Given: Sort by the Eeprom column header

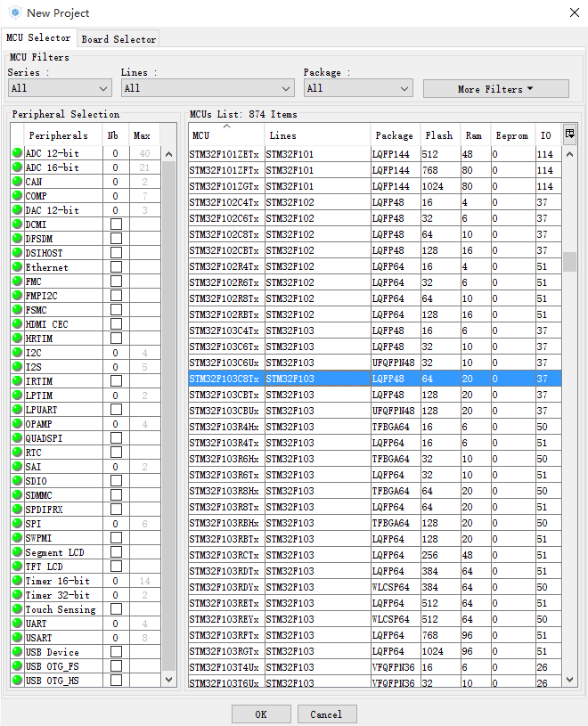Looking at the screenshot, I should pyautogui.click(x=512, y=135).
